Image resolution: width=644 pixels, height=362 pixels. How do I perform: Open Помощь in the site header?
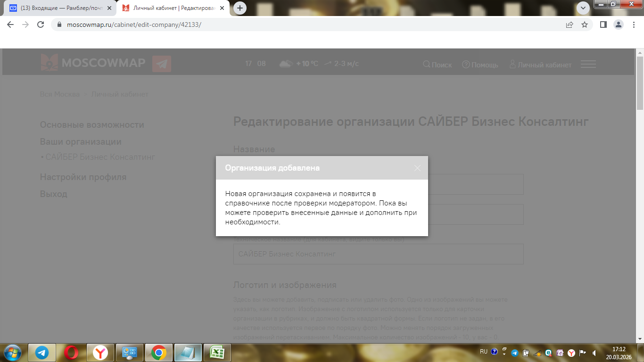[x=480, y=65]
